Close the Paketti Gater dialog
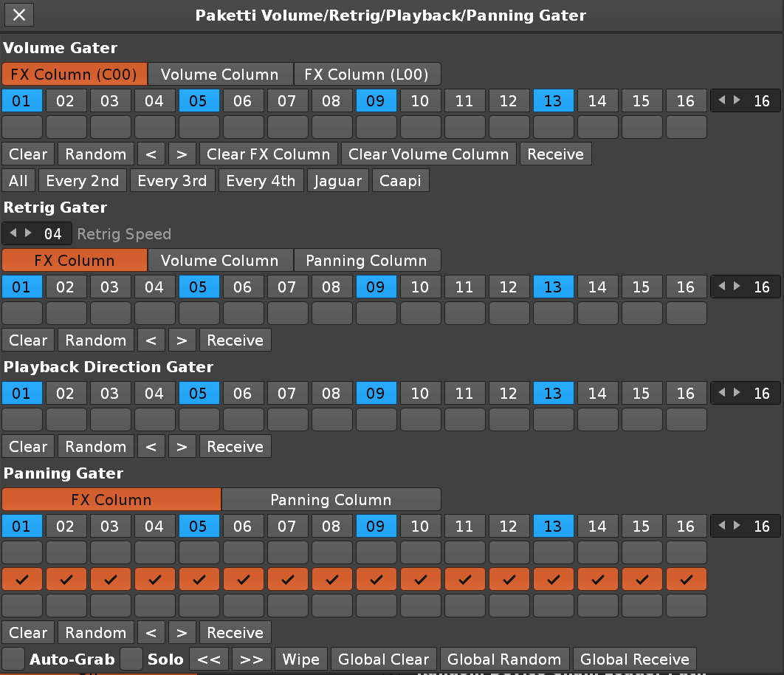Viewport: 784px width, 675px height. click(20, 15)
